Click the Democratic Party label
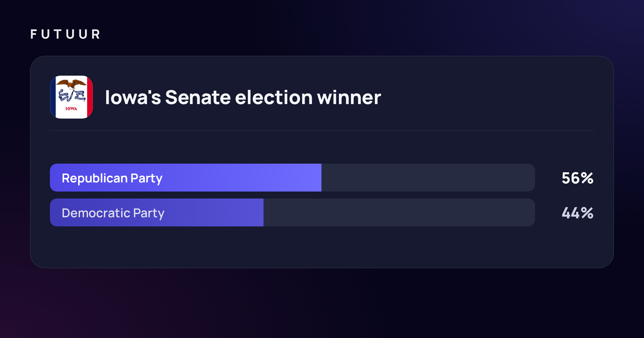 (x=113, y=213)
